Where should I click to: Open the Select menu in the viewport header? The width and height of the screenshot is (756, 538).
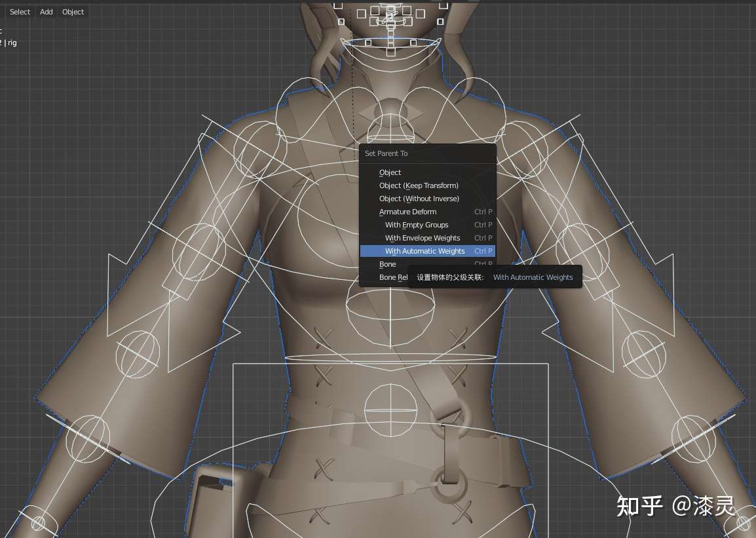20,11
